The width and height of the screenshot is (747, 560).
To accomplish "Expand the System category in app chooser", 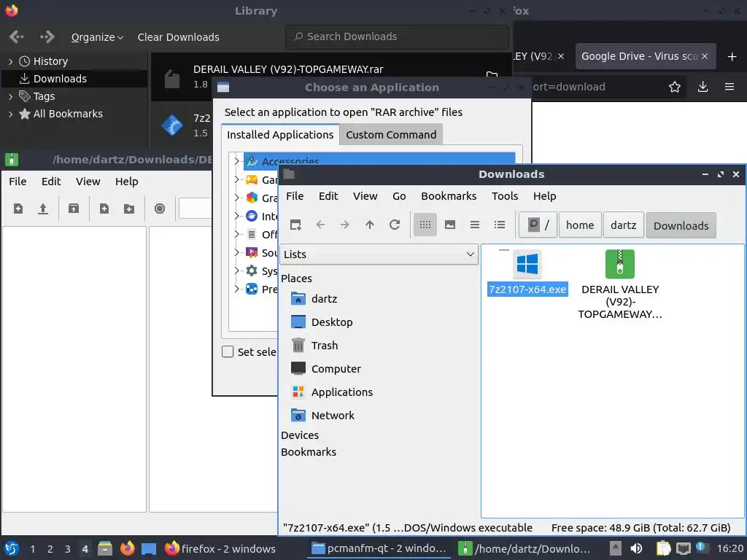I will tap(237, 271).
